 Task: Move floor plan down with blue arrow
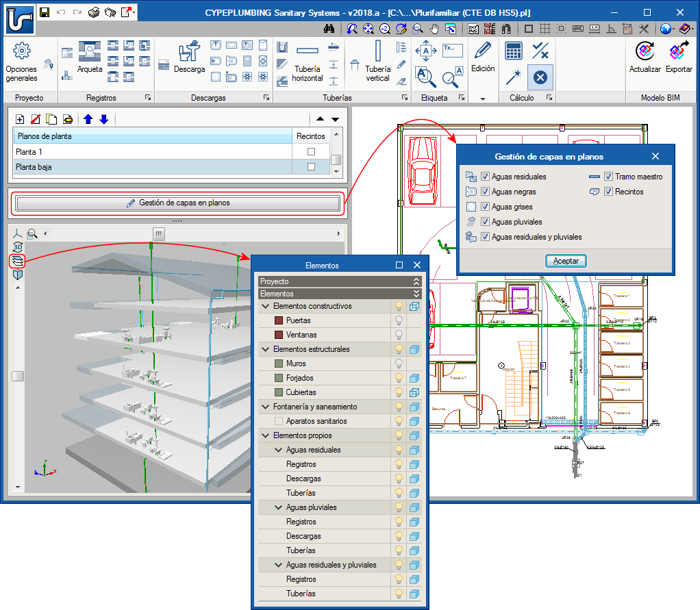point(104,119)
